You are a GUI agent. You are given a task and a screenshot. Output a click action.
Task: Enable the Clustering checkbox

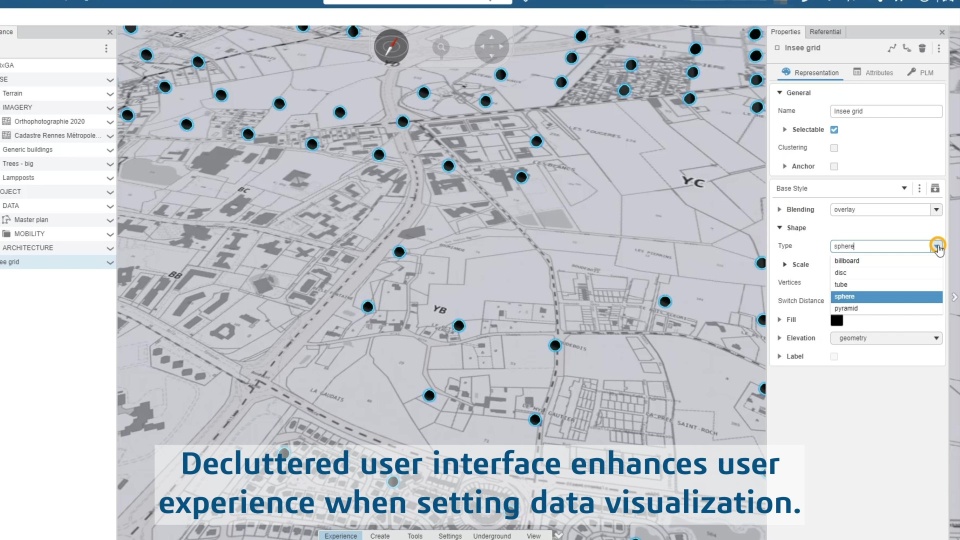click(834, 148)
